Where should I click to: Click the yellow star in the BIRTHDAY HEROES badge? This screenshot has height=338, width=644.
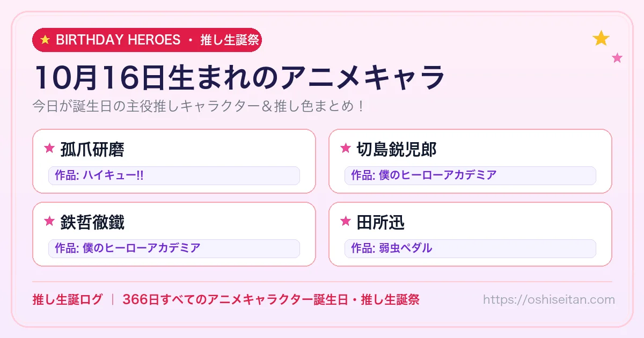[45, 40]
